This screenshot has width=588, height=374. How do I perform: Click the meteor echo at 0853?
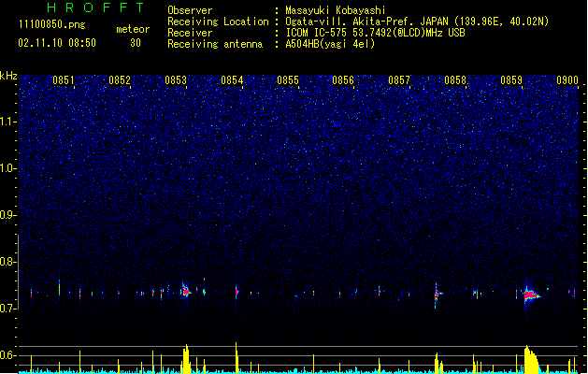[x=186, y=291]
